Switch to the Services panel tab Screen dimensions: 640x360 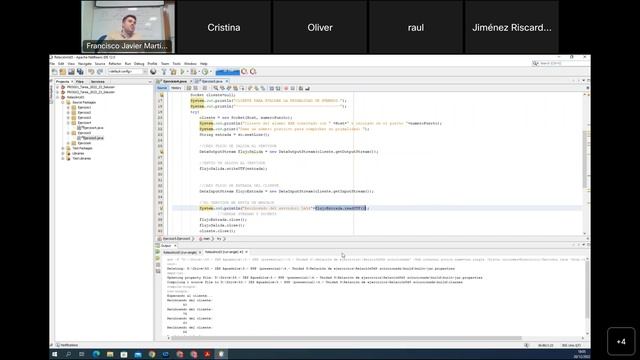point(98,82)
